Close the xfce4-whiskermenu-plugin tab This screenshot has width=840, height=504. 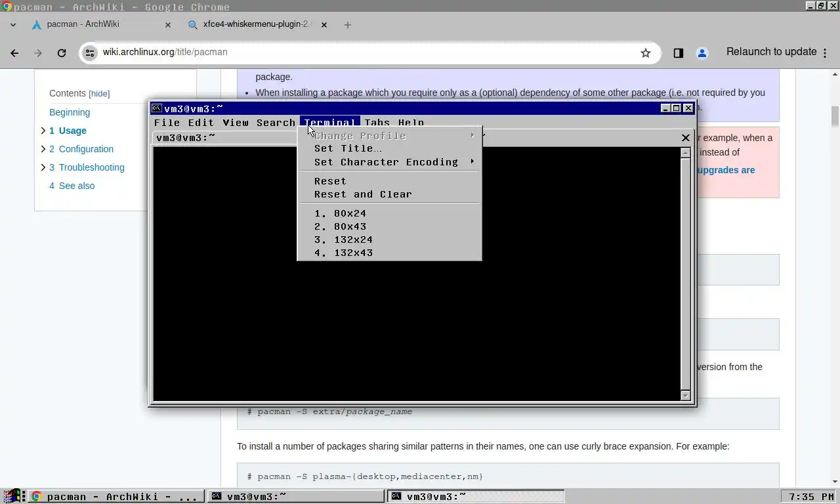(324, 25)
